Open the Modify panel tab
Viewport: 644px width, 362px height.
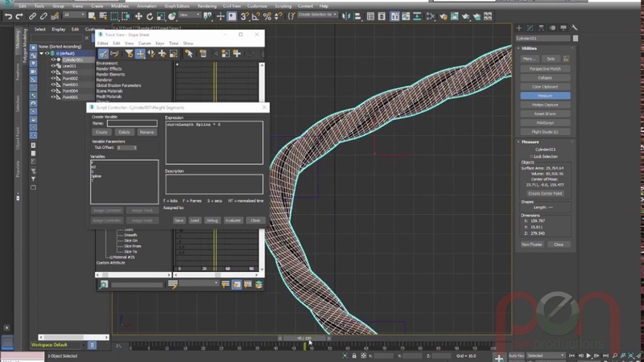point(530,28)
